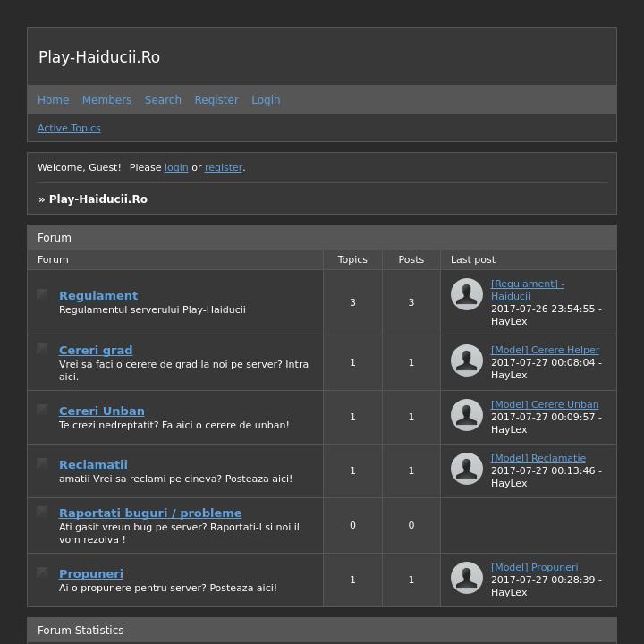Screen dimensions: 644x644
Task: Open the [Model] Reclamatie last post
Action: click(538, 458)
